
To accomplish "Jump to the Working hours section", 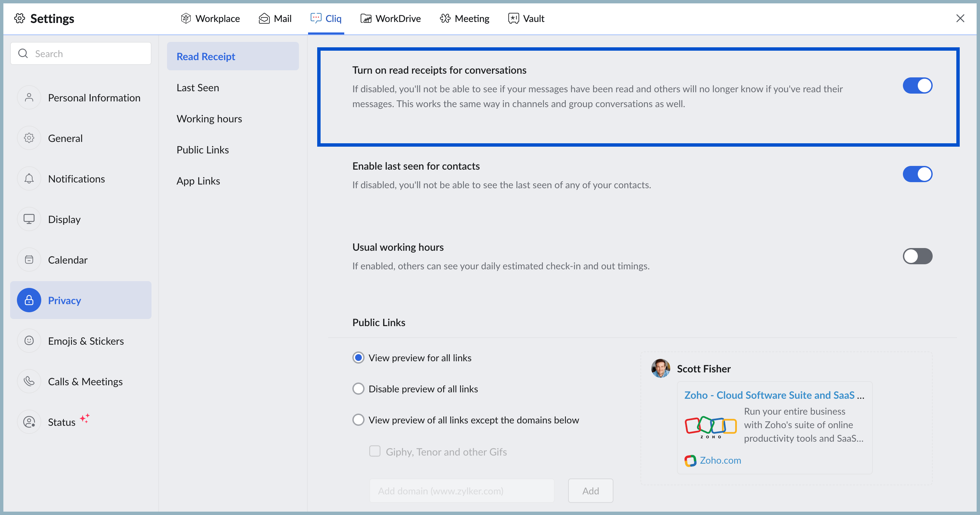I will [x=209, y=119].
